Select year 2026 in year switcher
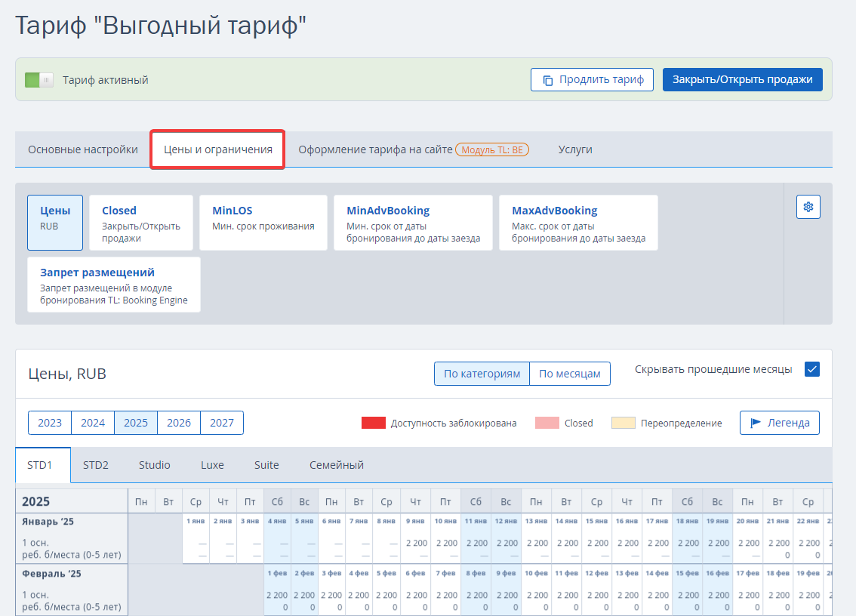Viewport: 856px width, 616px height. [x=178, y=423]
